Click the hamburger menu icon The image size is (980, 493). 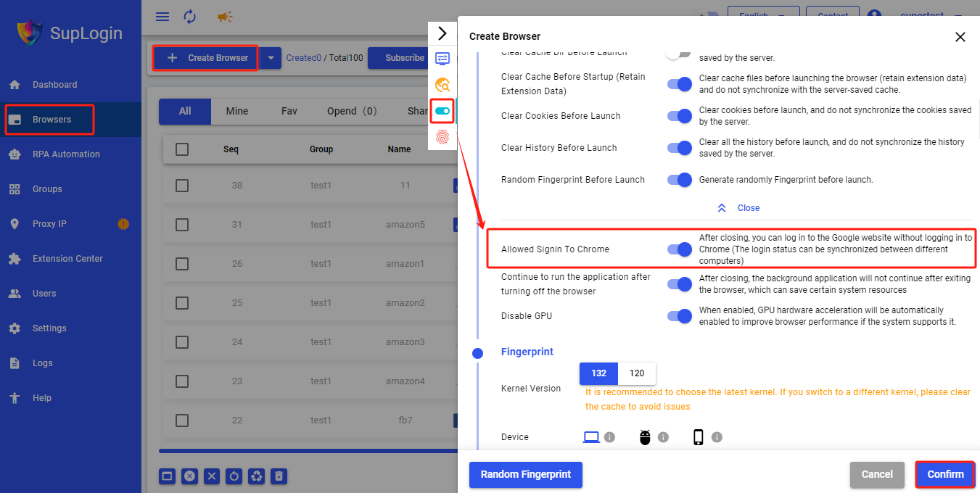coord(162,17)
